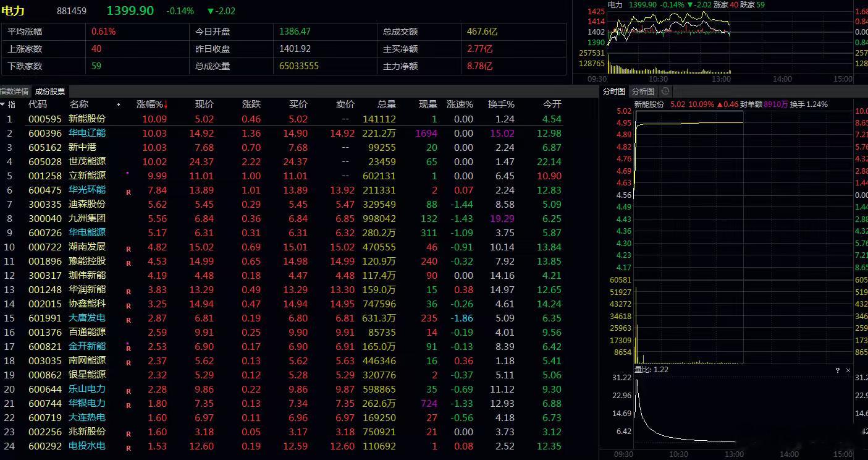Click the purple dot marker on 立新能源 row
The width and height of the screenshot is (868, 460).
[x=127, y=172]
